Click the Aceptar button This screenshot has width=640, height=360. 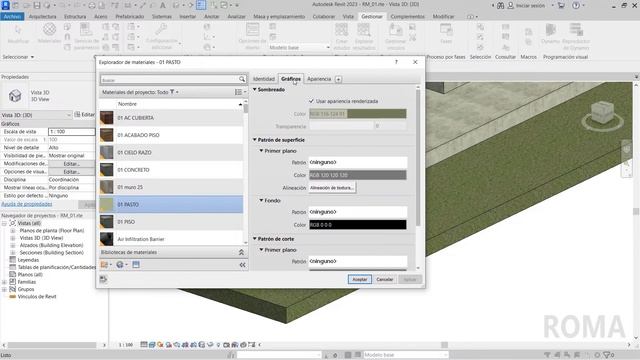(360, 280)
